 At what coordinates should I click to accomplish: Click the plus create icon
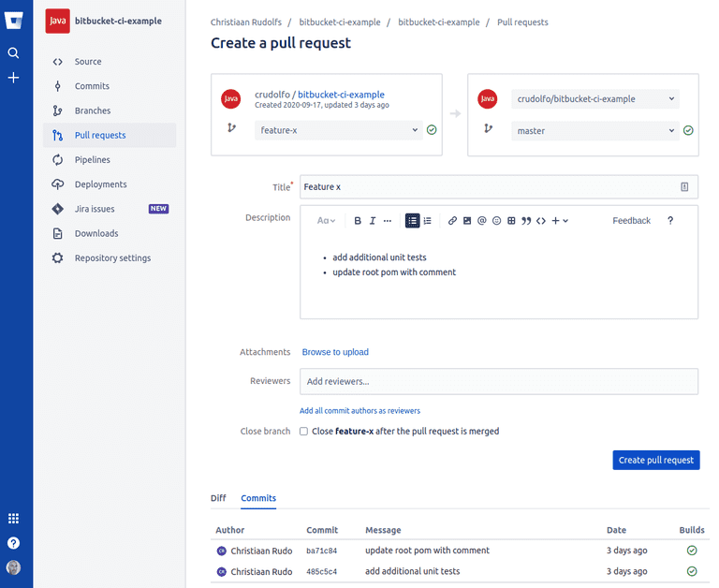[13, 78]
